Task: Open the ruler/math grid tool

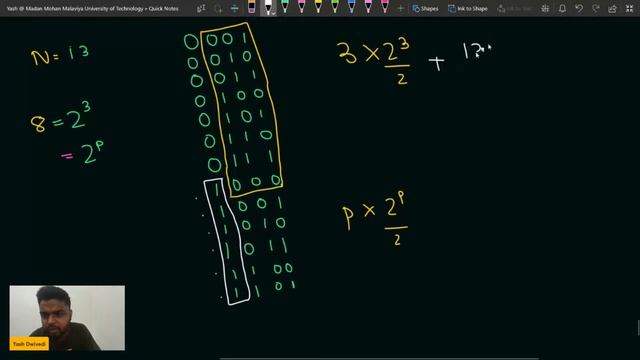Action: coord(545,9)
